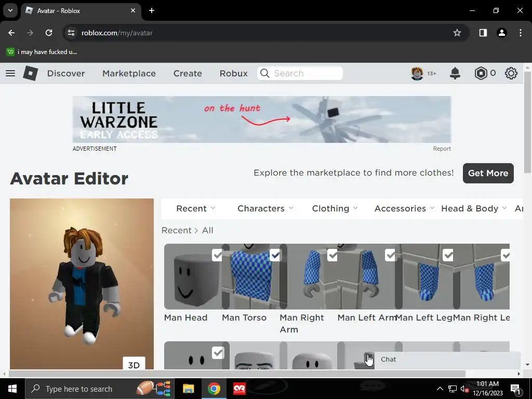Open Chrome profile account icon
Screen dimensions: 532x399
coord(502,33)
